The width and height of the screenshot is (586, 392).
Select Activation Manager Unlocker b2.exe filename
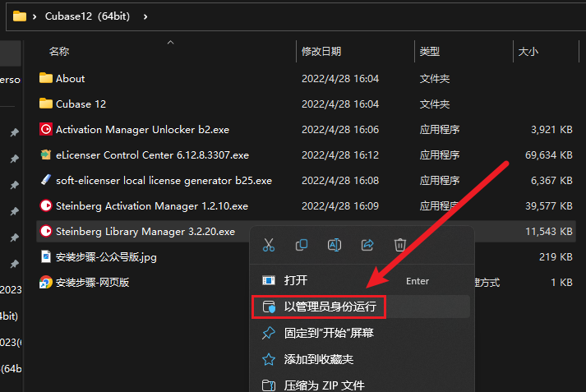click(x=142, y=130)
